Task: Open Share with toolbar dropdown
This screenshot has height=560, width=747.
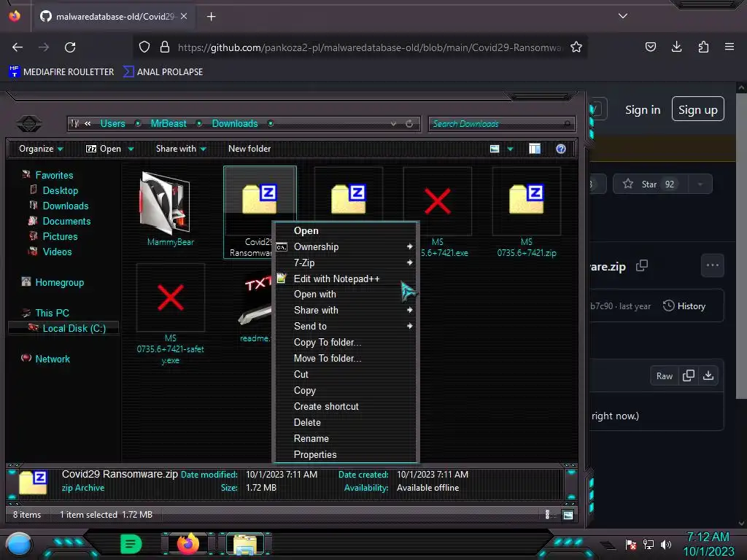Action: (181, 149)
